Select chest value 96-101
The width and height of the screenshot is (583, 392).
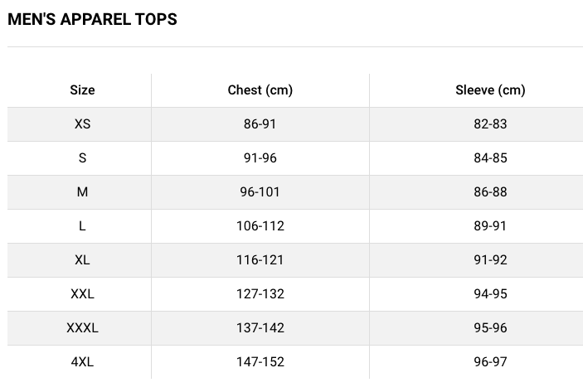[x=260, y=192]
